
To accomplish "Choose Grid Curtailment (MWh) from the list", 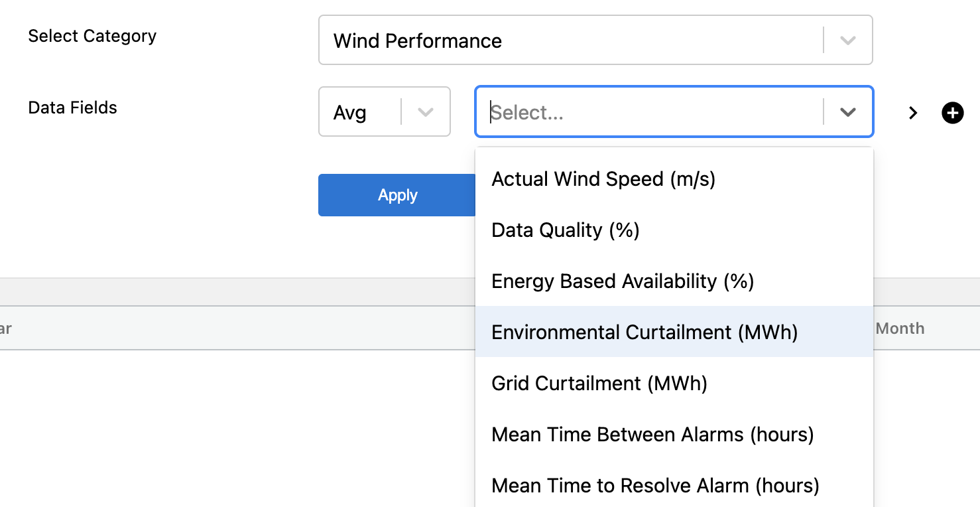I will tap(599, 384).
